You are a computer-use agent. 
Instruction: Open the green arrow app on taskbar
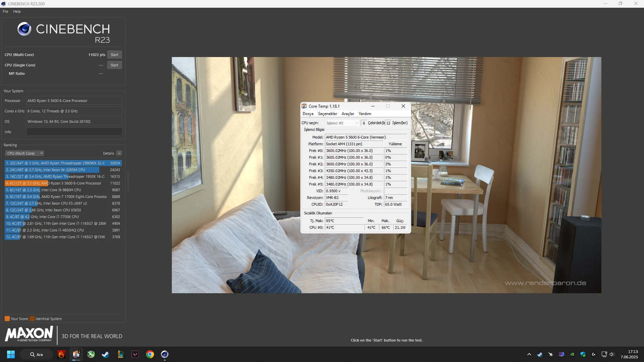tap(91, 354)
